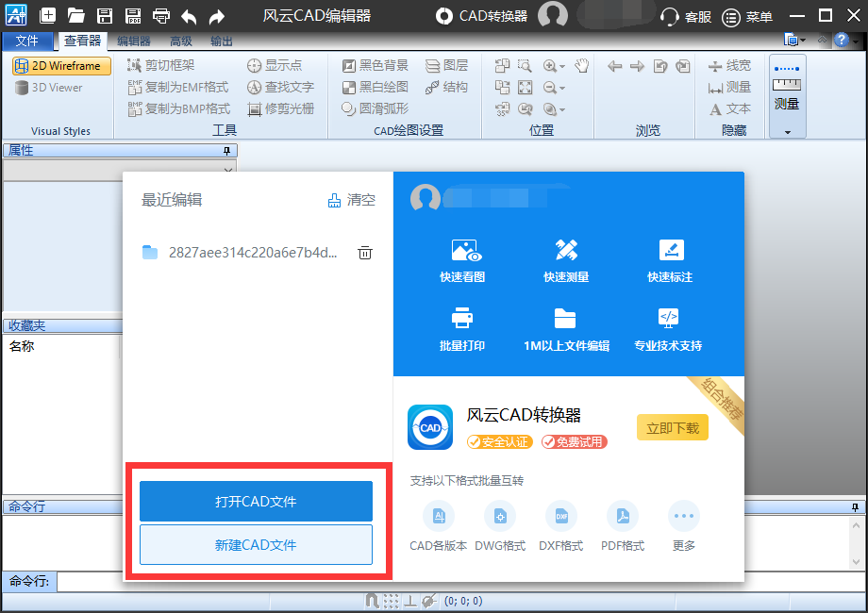
Task: Click the new file icon in title bar
Action: [47, 15]
